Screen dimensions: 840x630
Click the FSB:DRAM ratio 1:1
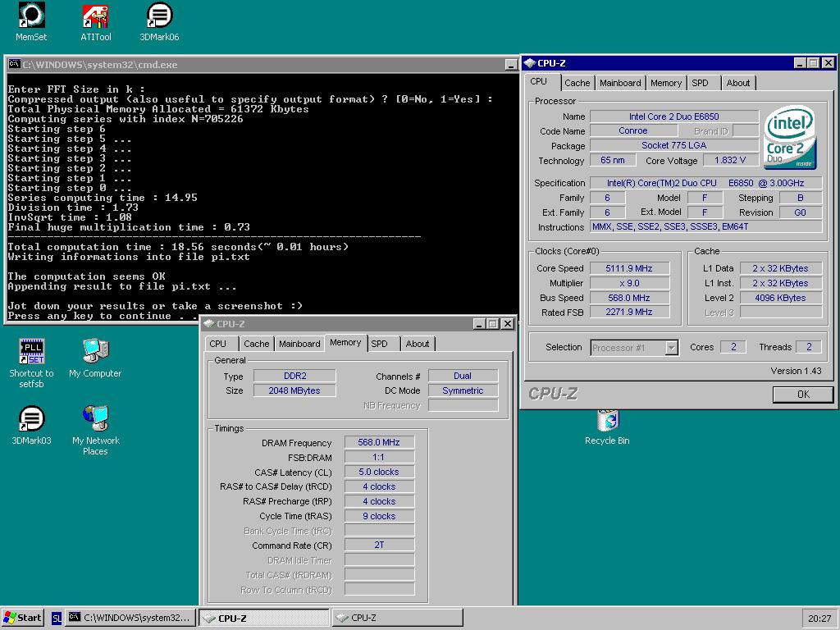coord(379,458)
